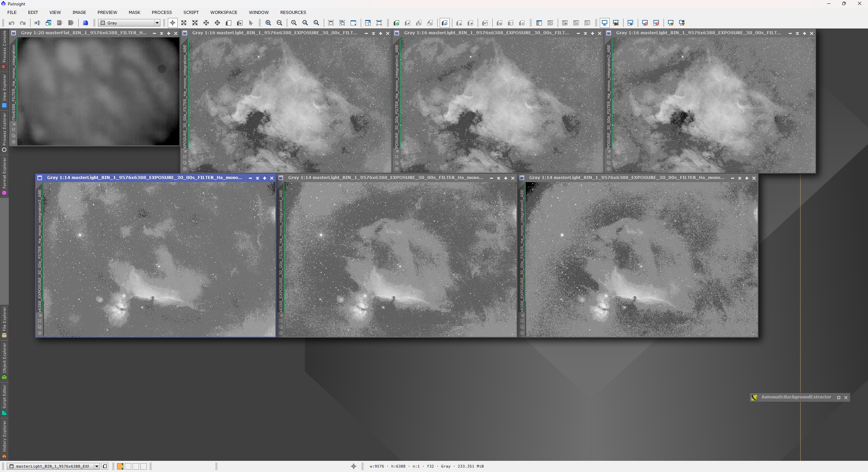Click the monitor with blue arrow icon

click(630, 23)
